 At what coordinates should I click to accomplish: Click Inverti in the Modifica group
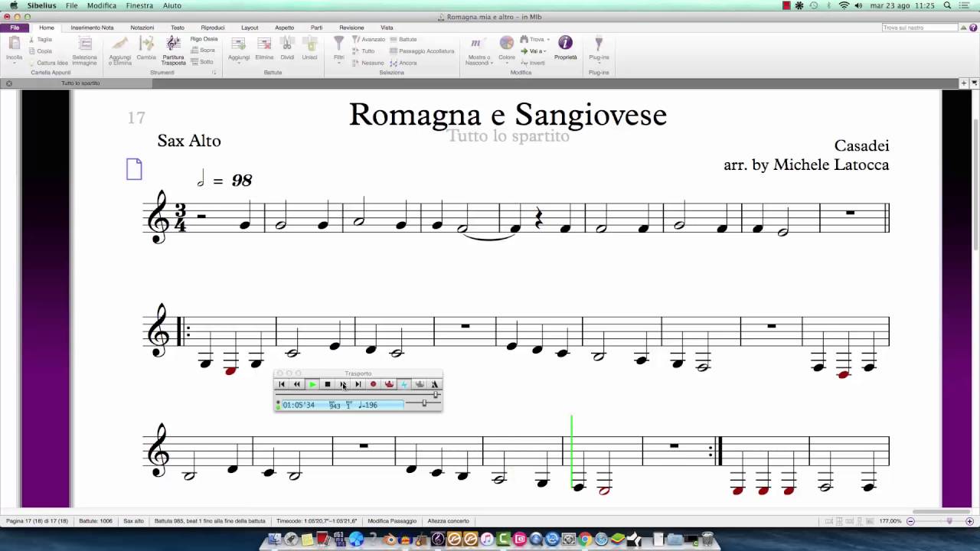coord(533,63)
